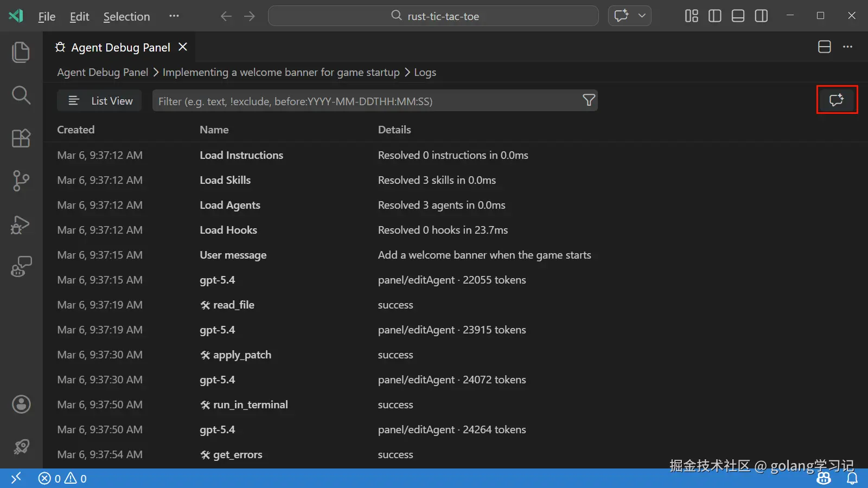The width and height of the screenshot is (868, 488).
Task: Click the filter funnel icon
Action: pos(589,100)
